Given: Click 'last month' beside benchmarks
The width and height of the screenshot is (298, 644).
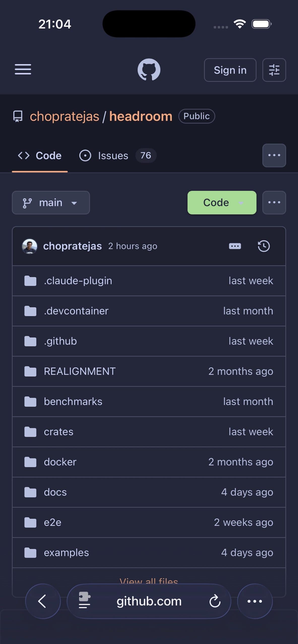Looking at the screenshot, I should tap(248, 401).
